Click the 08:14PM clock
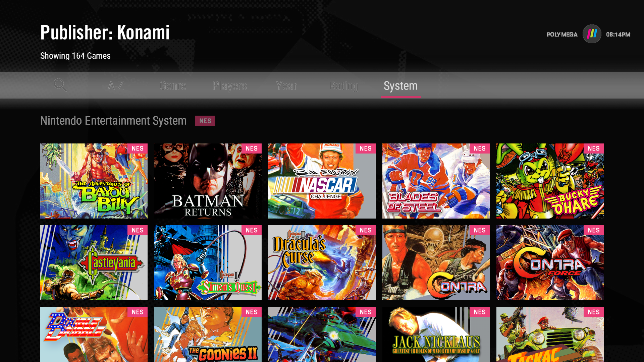The image size is (644, 362). [618, 35]
